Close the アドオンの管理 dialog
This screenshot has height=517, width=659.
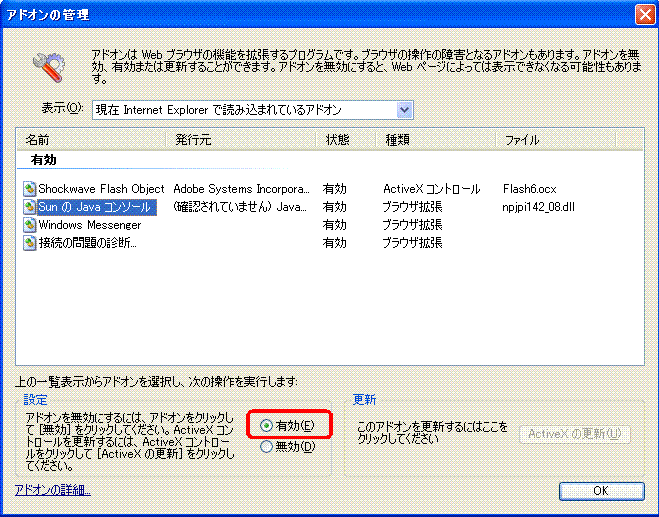click(645, 15)
